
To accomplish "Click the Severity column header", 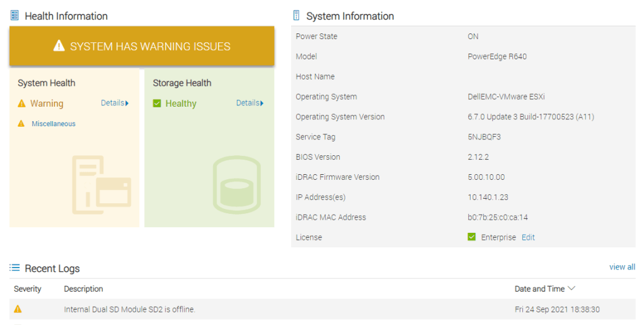I will (28, 289).
